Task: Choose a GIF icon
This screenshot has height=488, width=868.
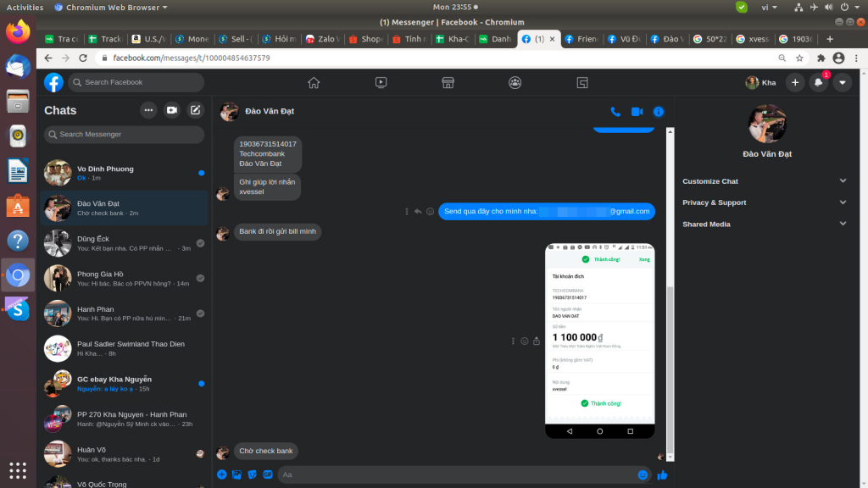Action: pos(268,474)
